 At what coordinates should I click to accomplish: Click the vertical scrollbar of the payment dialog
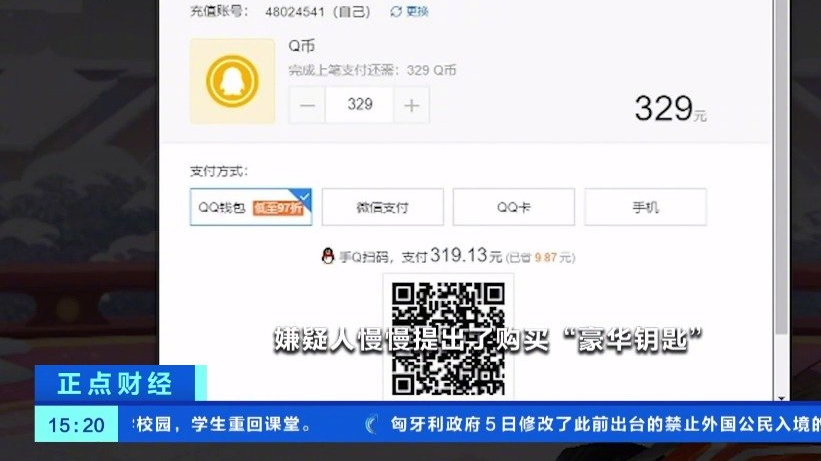782,168
